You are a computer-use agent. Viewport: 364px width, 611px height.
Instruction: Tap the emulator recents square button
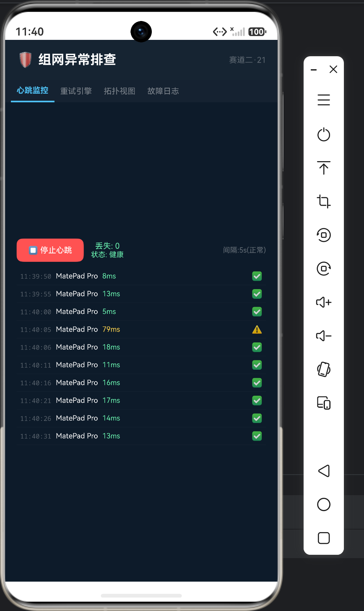(324, 538)
